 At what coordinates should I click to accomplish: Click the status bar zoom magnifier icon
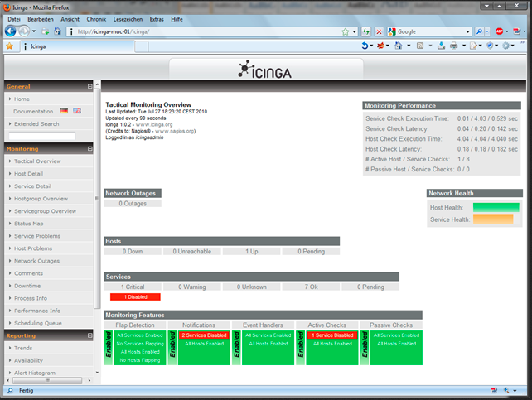click(x=506, y=391)
